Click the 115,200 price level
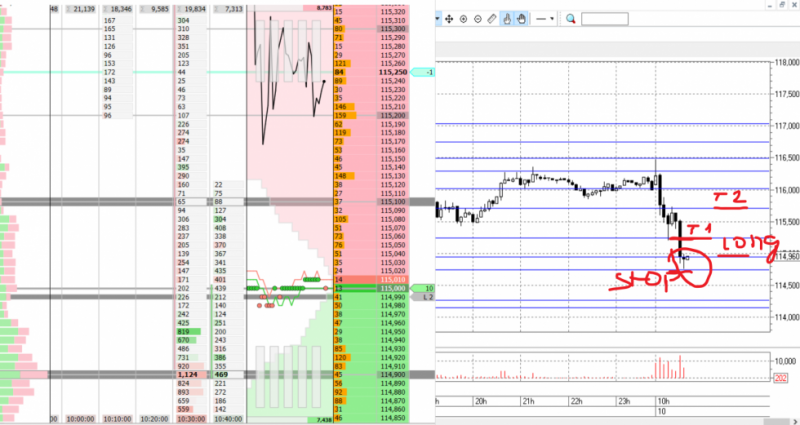Screen dimensions: 800x425 (x=393, y=116)
